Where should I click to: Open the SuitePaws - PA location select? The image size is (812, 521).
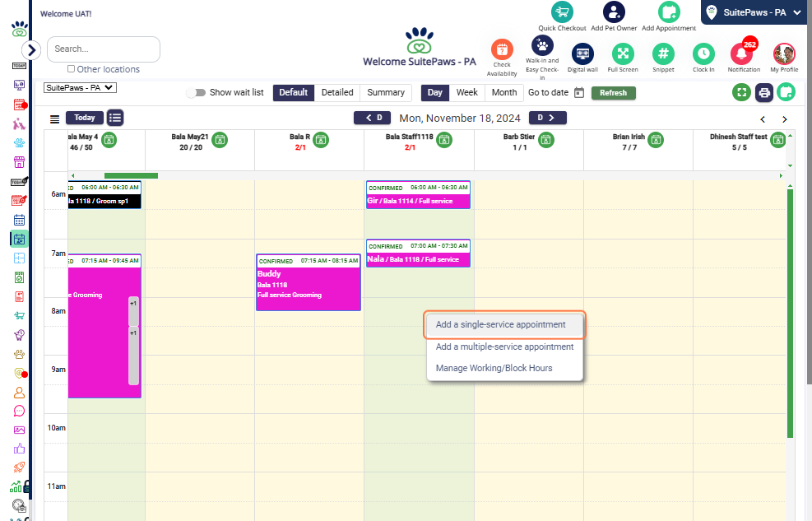81,88
